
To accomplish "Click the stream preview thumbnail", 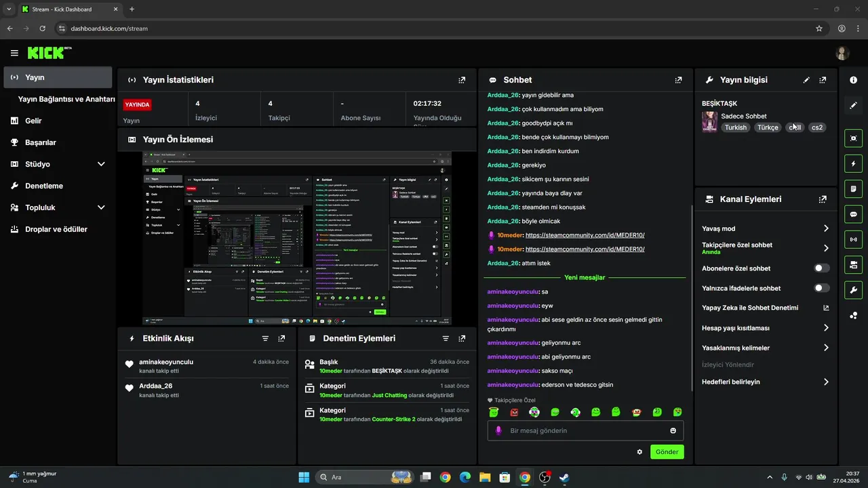I will pos(297,238).
